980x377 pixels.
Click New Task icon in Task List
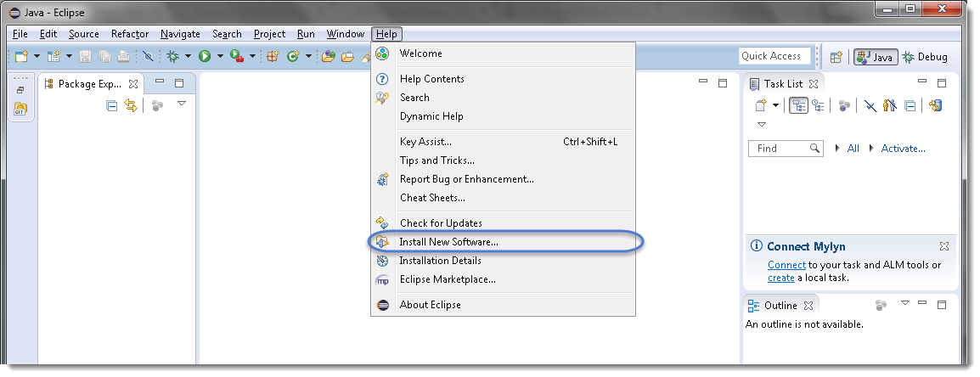click(x=760, y=105)
